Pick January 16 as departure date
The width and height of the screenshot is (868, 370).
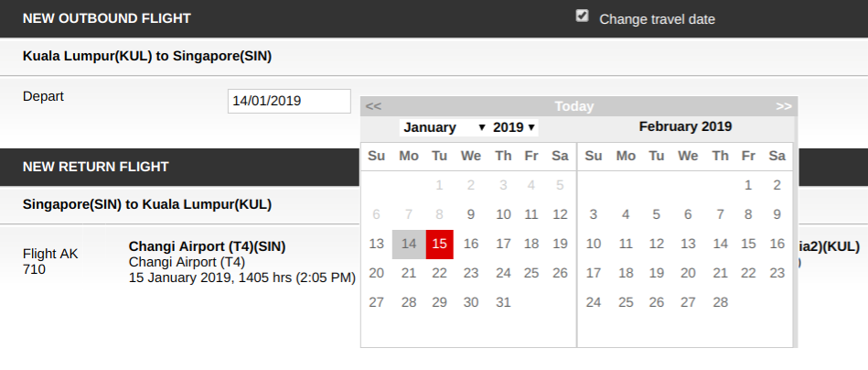(471, 244)
